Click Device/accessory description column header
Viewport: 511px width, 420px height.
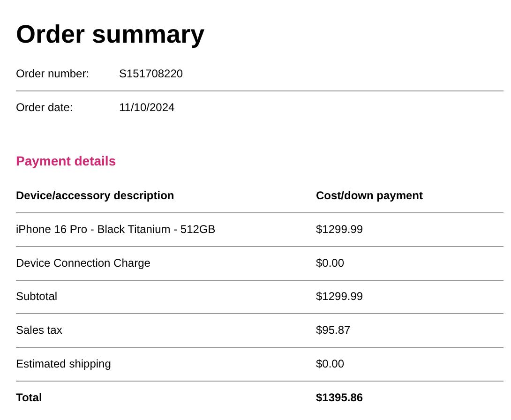95,195
